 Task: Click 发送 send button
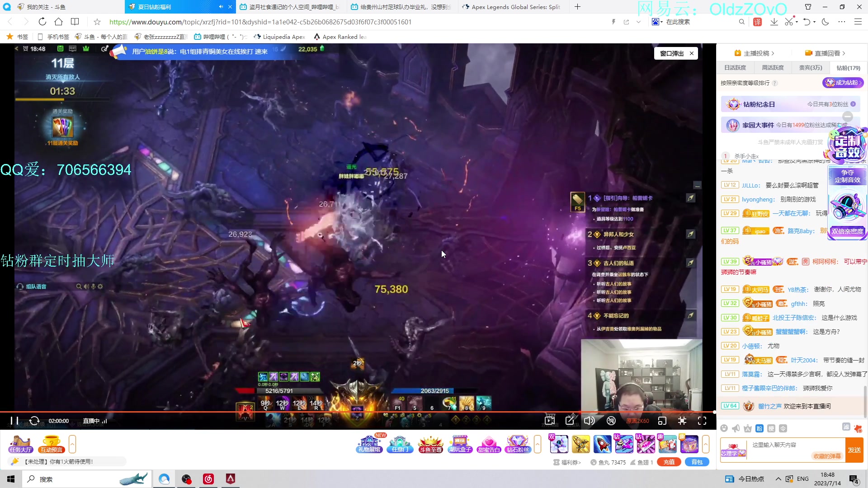point(854,450)
